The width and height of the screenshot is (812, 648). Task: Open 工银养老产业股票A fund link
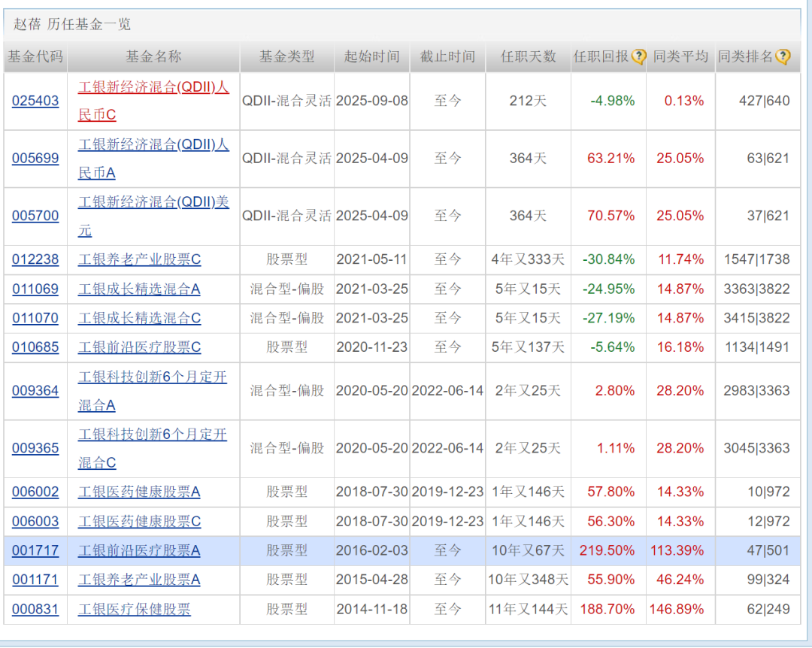point(139,579)
